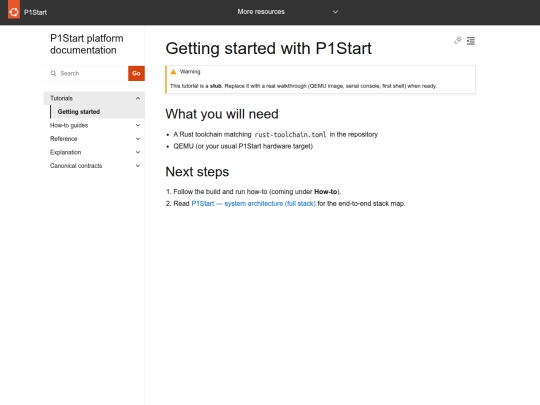Expand the Explanation section chevron

point(138,152)
